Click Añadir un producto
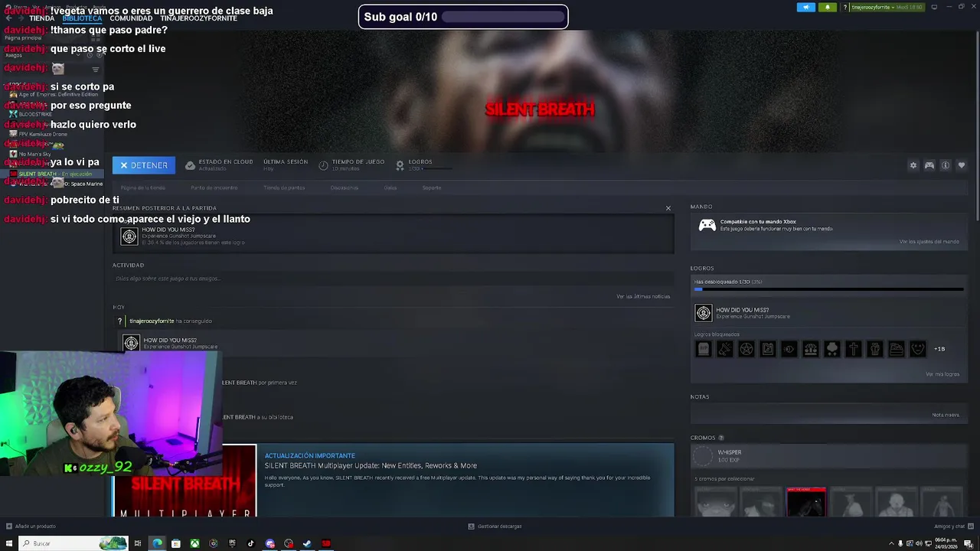The height and width of the screenshot is (551, 980). 31,527
